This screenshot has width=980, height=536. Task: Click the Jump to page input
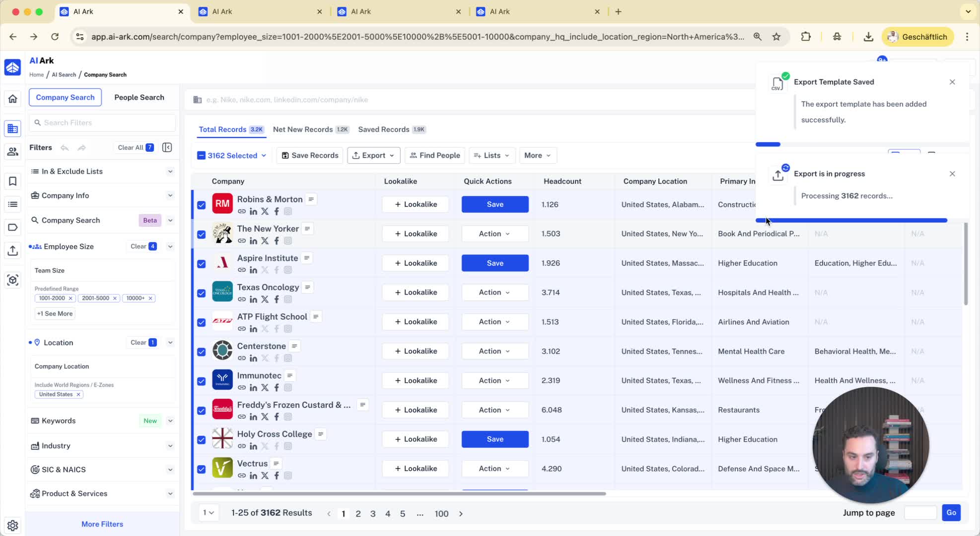(920, 513)
